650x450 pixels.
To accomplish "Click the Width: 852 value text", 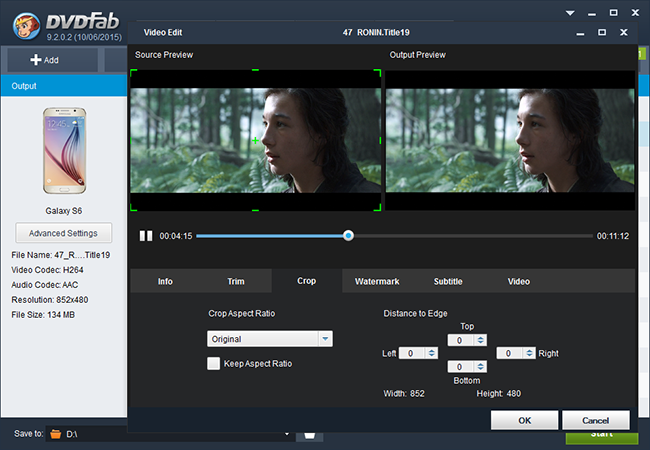I will coord(404,393).
